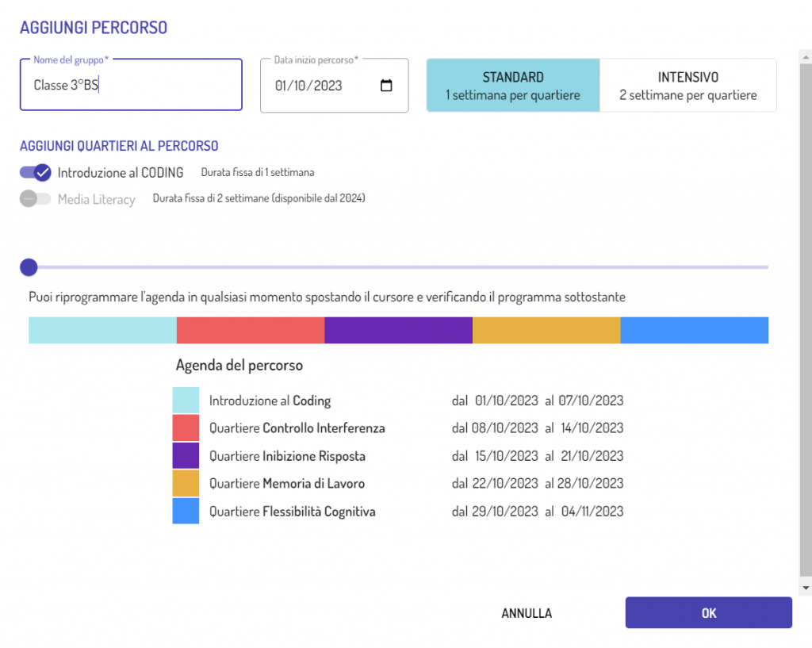Click the 'Quartiere Memoria di Lavoro' agenda entry
This screenshot has height=648, width=812.
point(287,484)
